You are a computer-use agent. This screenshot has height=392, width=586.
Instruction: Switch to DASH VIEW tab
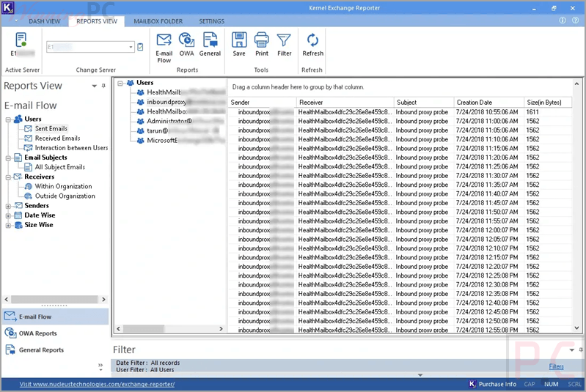[x=45, y=21]
